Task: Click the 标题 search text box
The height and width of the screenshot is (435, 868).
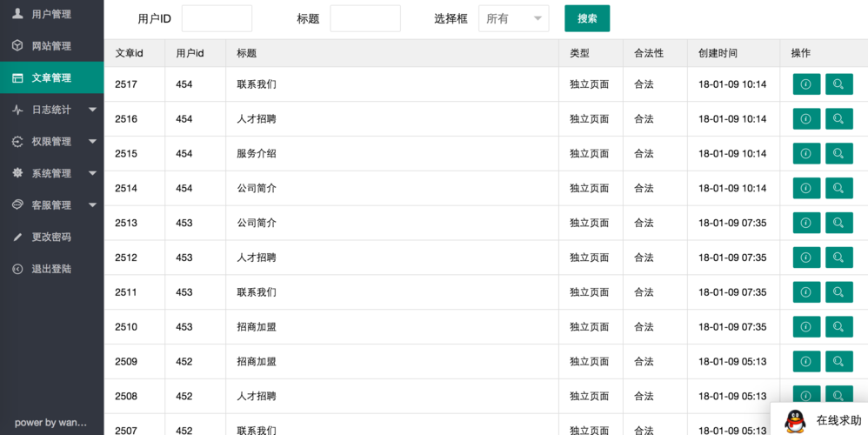Action: coord(365,18)
